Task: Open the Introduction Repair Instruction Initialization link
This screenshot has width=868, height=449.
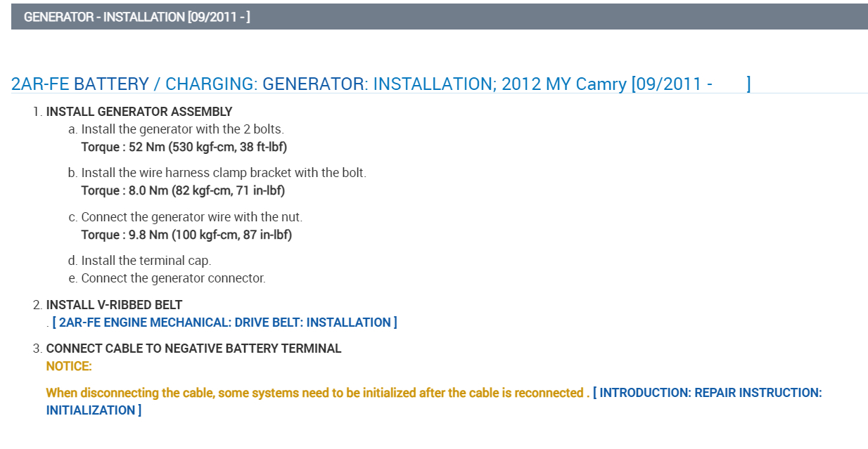Action: click(707, 393)
